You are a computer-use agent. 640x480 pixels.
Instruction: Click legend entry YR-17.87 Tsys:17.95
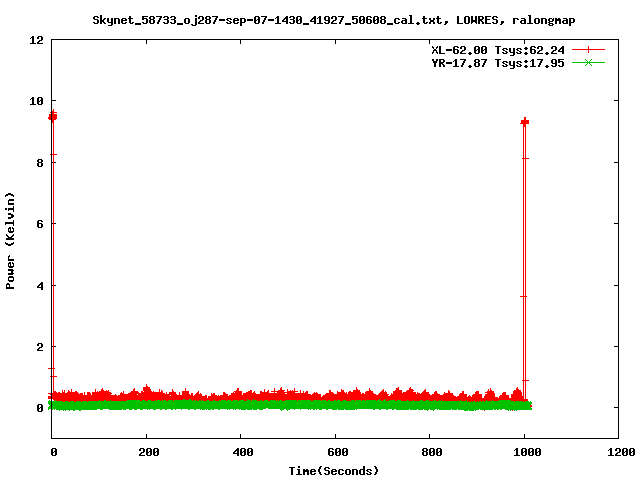[x=498, y=63]
